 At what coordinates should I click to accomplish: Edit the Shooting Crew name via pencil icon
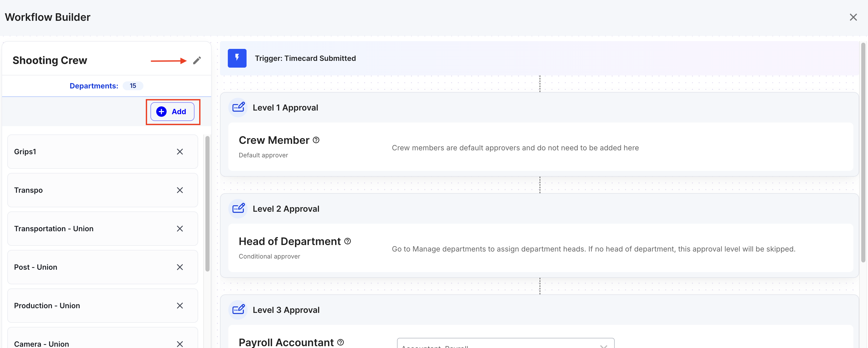(x=197, y=60)
